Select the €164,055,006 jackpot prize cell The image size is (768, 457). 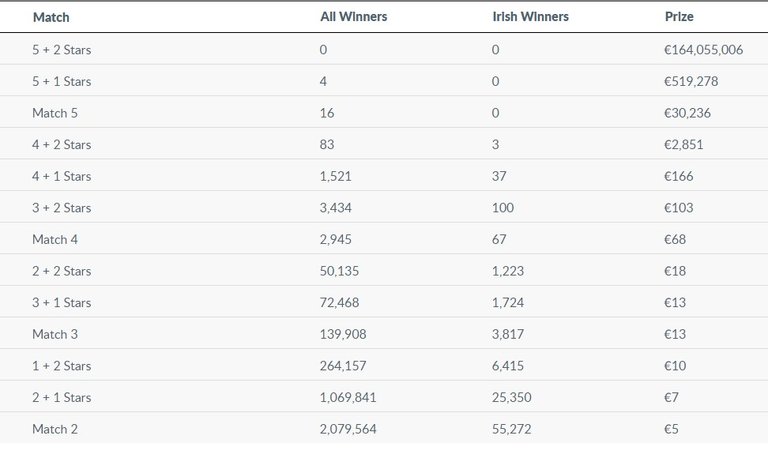pyautogui.click(x=703, y=49)
